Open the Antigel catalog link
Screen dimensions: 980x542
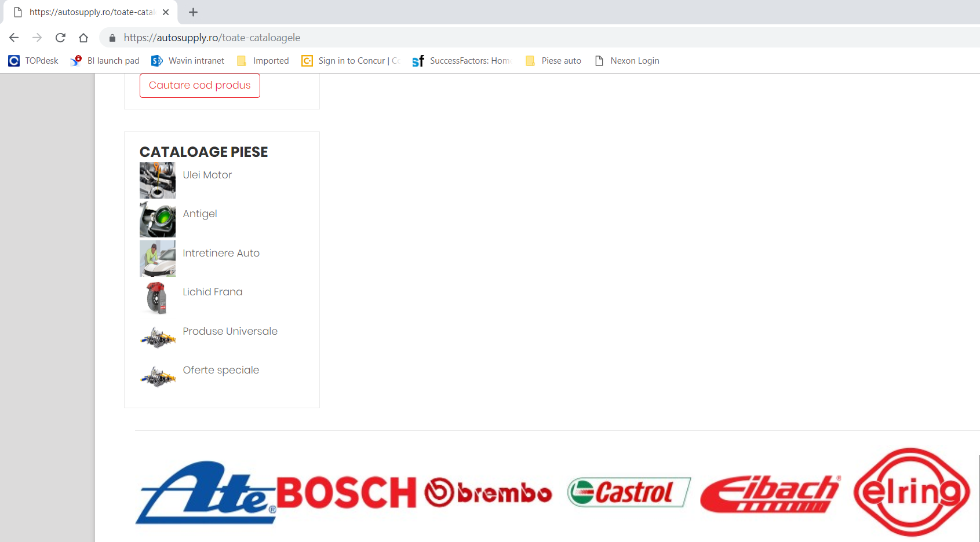pyautogui.click(x=200, y=214)
